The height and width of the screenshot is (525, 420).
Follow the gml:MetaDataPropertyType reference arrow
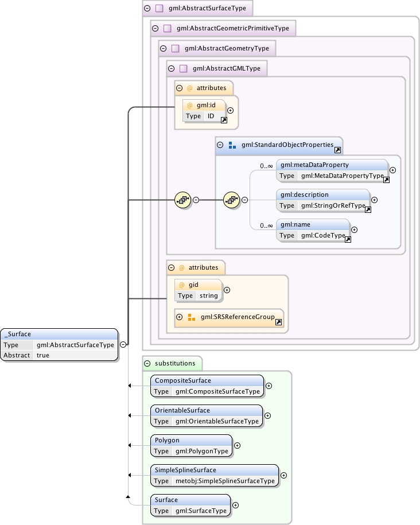pyautogui.click(x=386, y=180)
